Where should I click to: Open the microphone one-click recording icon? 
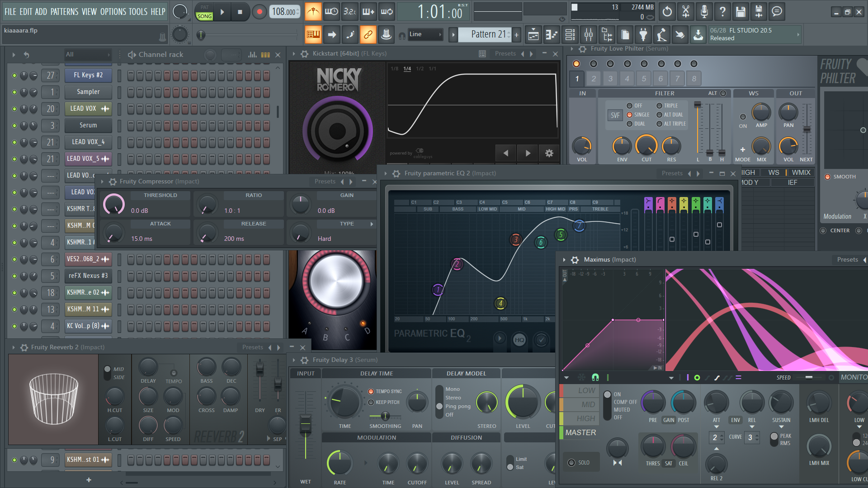tap(704, 12)
